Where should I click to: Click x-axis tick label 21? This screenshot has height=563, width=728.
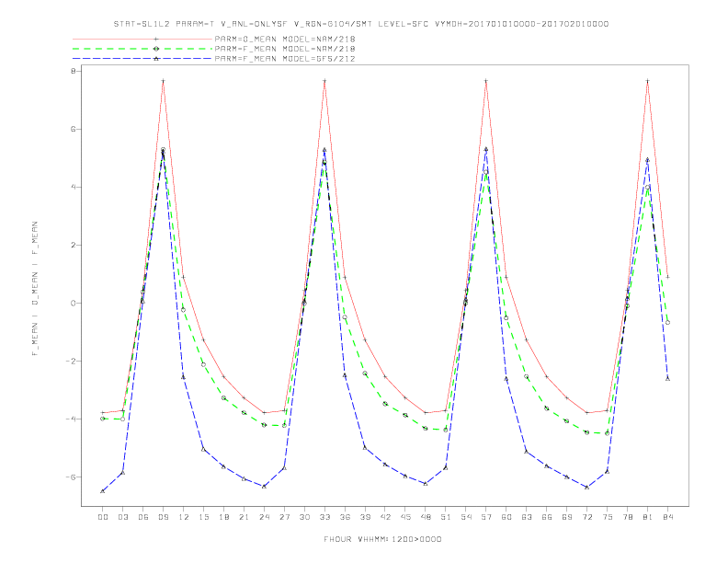pyautogui.click(x=244, y=517)
